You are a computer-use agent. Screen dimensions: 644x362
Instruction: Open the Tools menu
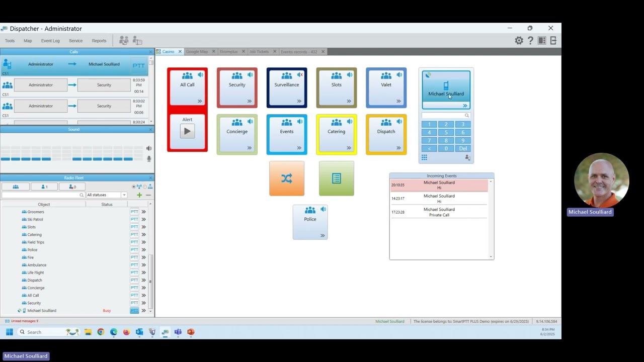coord(10,41)
